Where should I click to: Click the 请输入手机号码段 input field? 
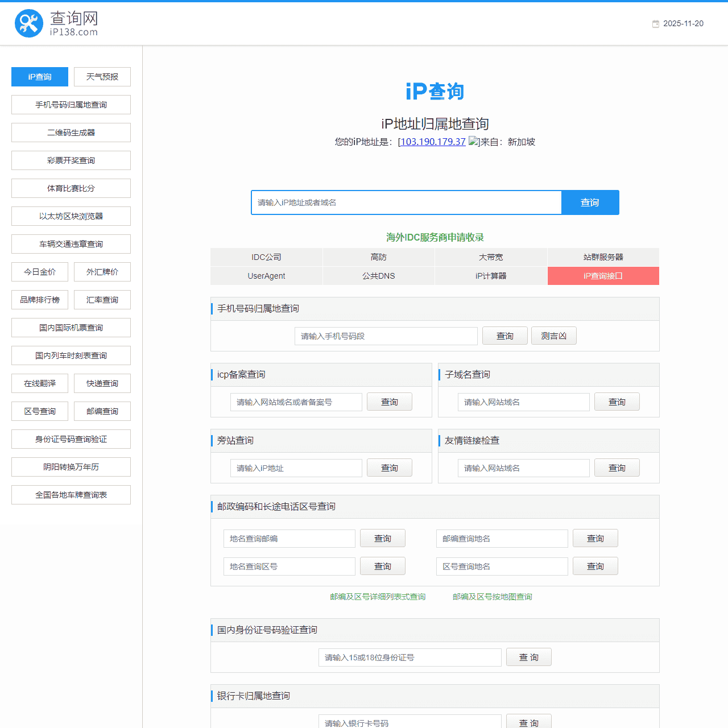click(386, 336)
